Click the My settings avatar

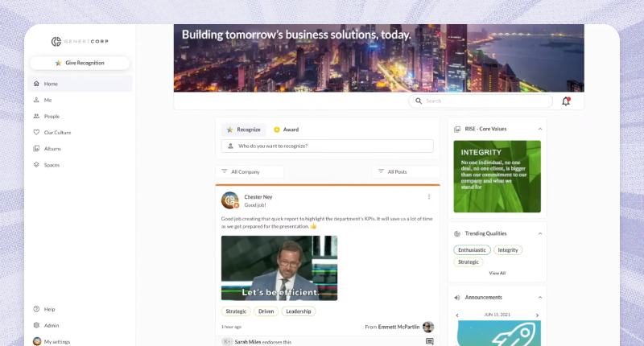tap(37, 341)
